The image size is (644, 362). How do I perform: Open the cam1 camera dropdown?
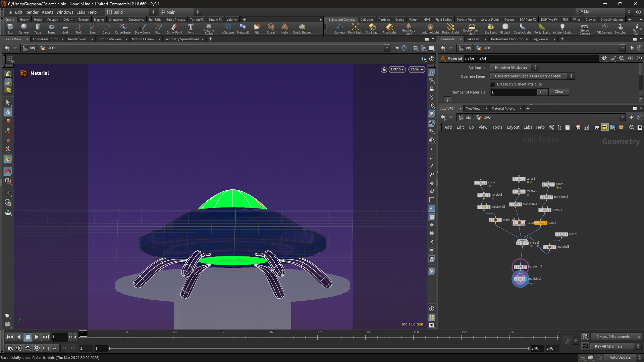click(417, 69)
